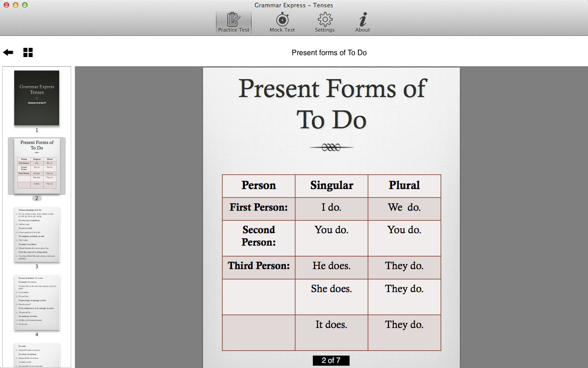588x368 pixels.
Task: Click the "Singular" column header
Action: [x=331, y=185]
